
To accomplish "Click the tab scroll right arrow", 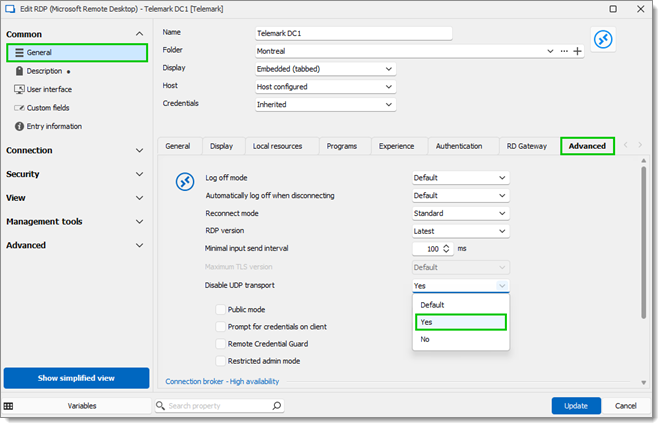I will (x=640, y=145).
